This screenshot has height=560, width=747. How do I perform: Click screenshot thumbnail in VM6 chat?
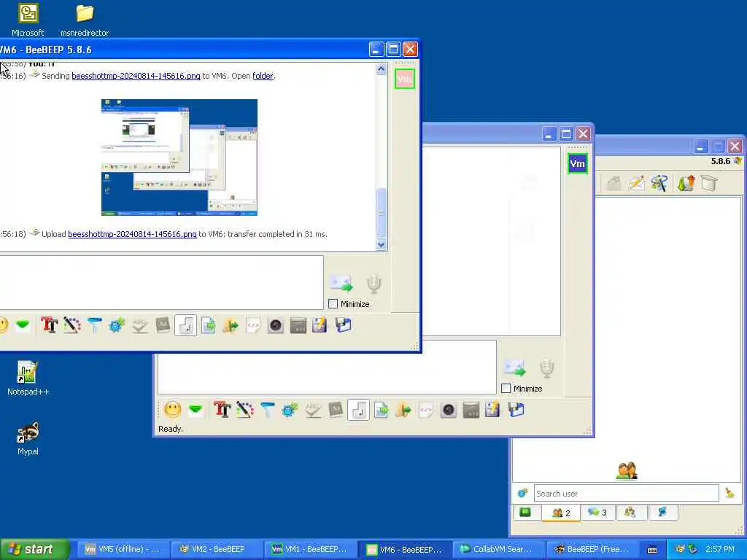point(179,157)
